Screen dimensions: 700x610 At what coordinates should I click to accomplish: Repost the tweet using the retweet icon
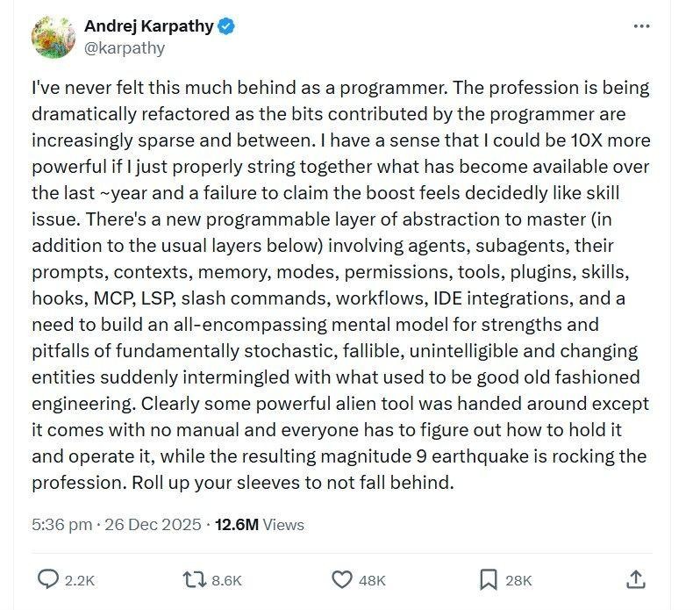(194, 578)
